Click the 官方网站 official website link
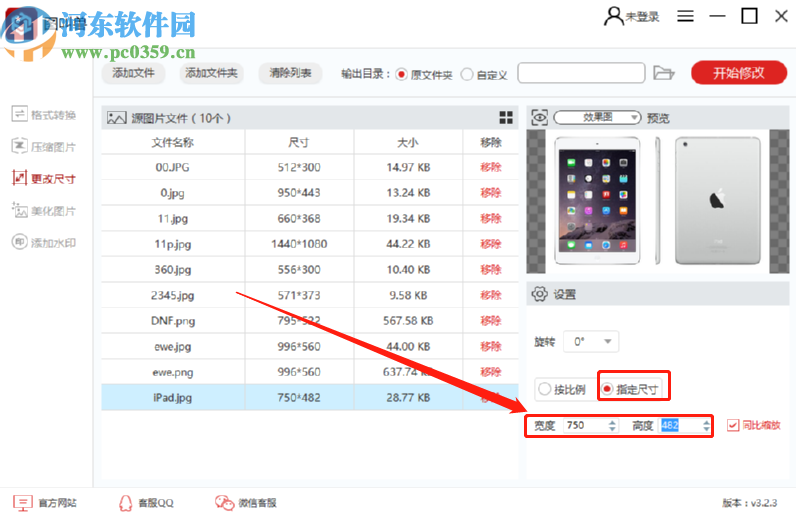Viewport: 796px width, 516px height. [57, 503]
